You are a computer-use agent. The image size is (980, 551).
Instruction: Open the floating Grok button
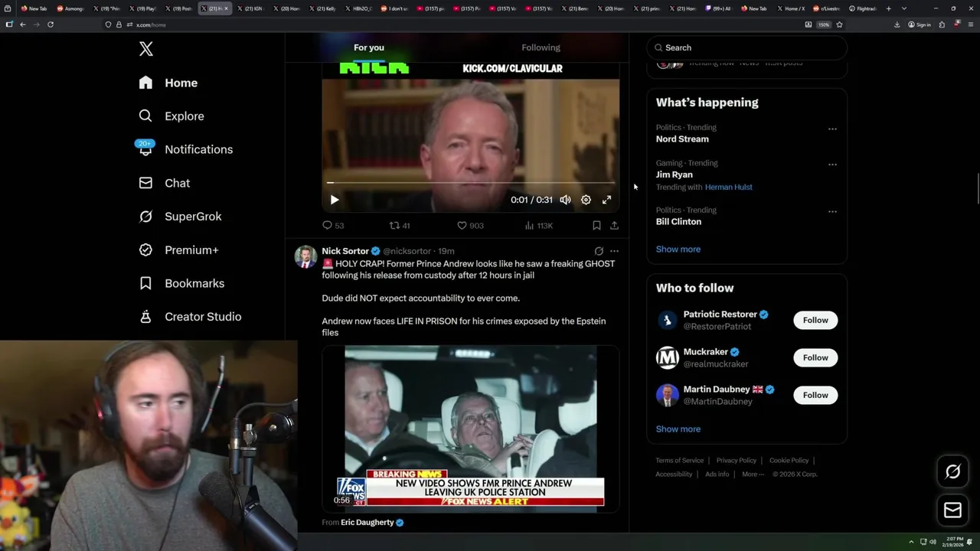pyautogui.click(x=952, y=472)
